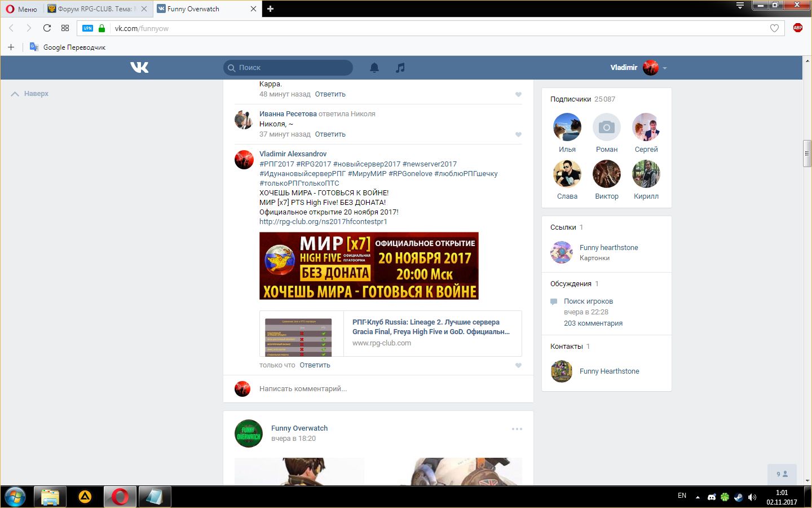Screen dimensions: 812x508
Task: Open the volume tray icon
Action: click(752, 497)
